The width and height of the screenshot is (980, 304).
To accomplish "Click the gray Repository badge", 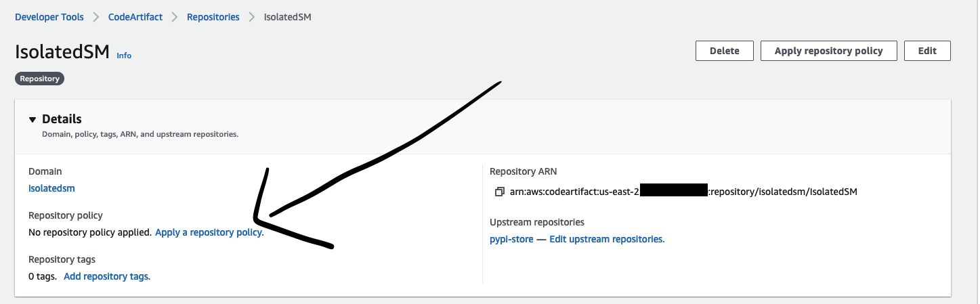I will tap(40, 79).
